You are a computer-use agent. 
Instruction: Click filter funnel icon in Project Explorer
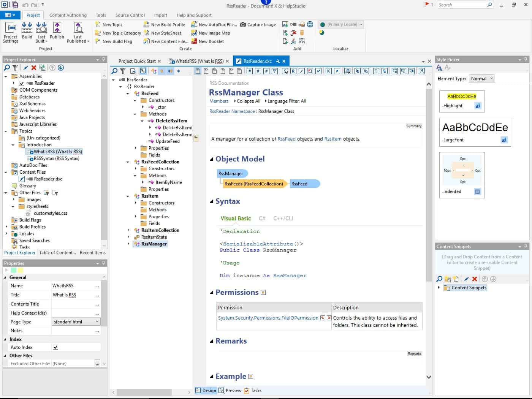(x=15, y=68)
